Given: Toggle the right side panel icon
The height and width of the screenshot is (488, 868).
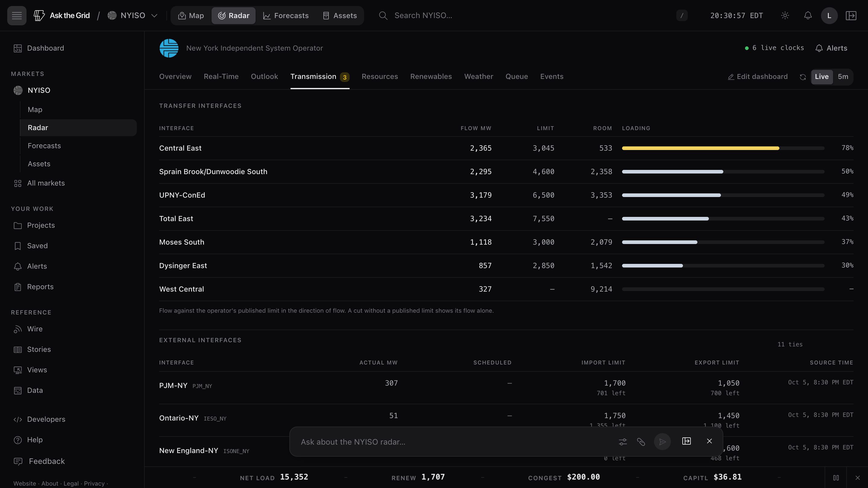Looking at the screenshot, I should (851, 15).
